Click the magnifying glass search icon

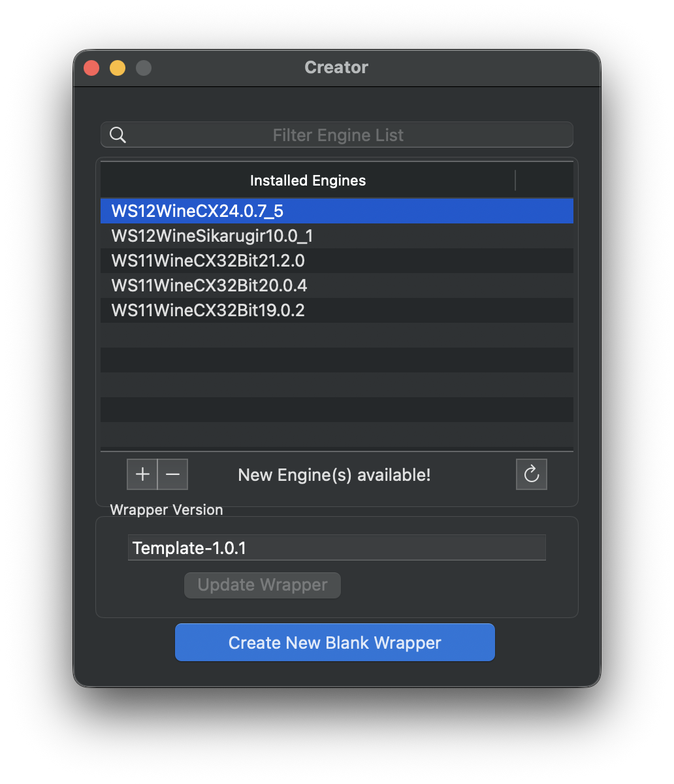pos(118,135)
